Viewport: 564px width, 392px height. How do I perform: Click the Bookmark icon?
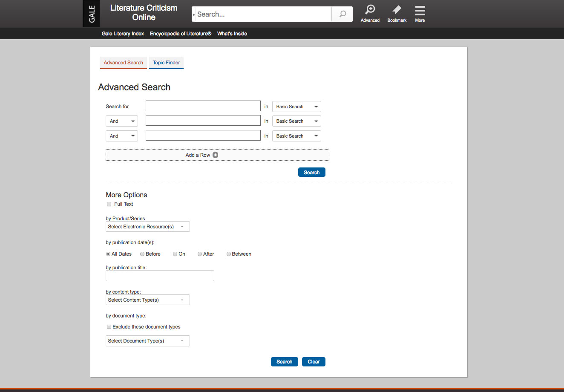pyautogui.click(x=397, y=14)
